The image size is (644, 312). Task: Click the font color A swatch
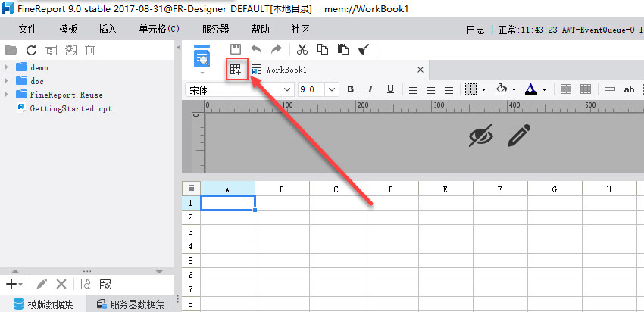531,89
